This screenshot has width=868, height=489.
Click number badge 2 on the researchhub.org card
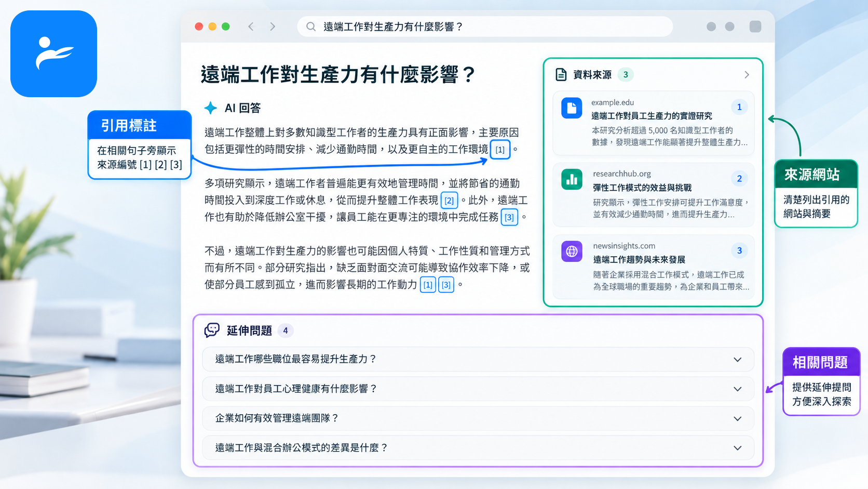pyautogui.click(x=739, y=179)
